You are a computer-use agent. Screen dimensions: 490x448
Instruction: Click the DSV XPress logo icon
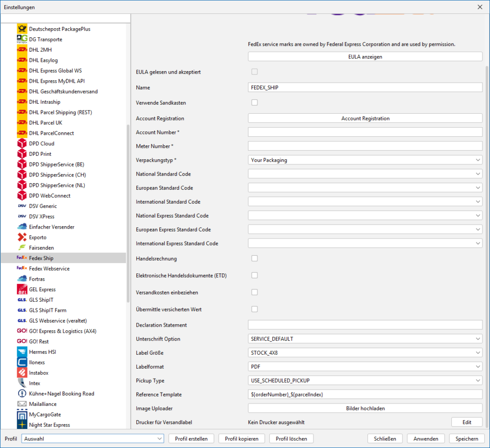pyautogui.click(x=22, y=217)
